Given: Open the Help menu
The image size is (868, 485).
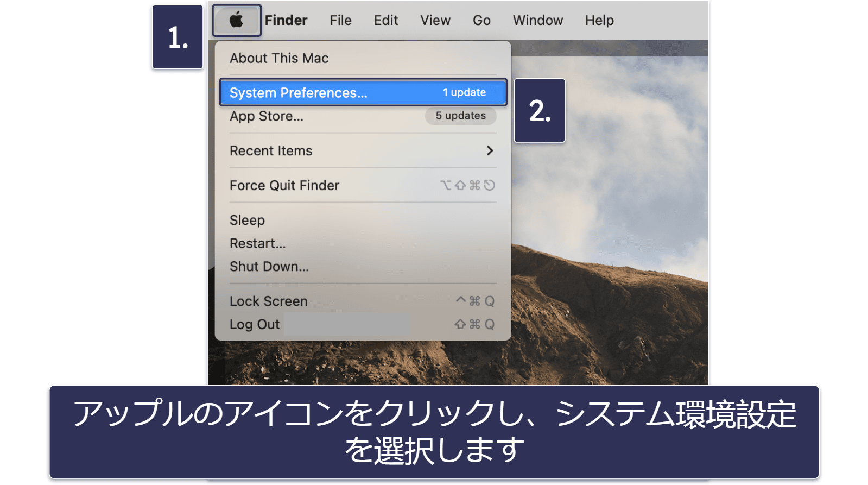Looking at the screenshot, I should point(599,21).
